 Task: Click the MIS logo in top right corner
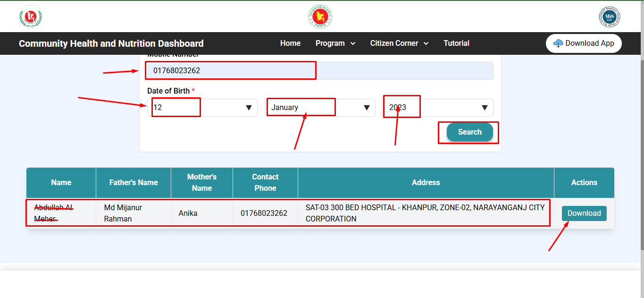click(609, 16)
